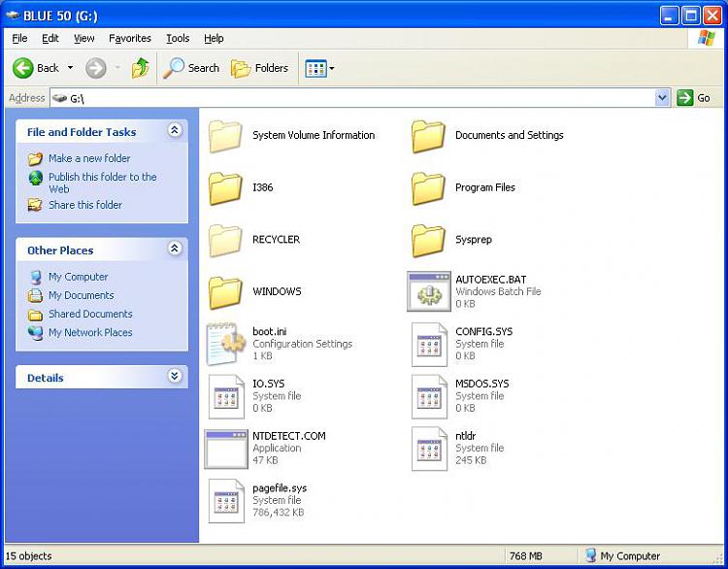Click the Forward arrow icon
The height and width of the screenshot is (569, 728).
96,68
